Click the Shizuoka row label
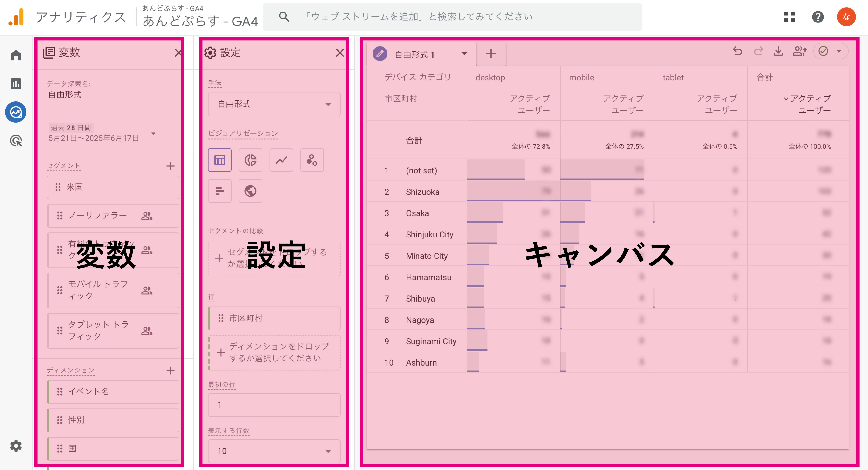This screenshot has height=470, width=868. point(422,192)
